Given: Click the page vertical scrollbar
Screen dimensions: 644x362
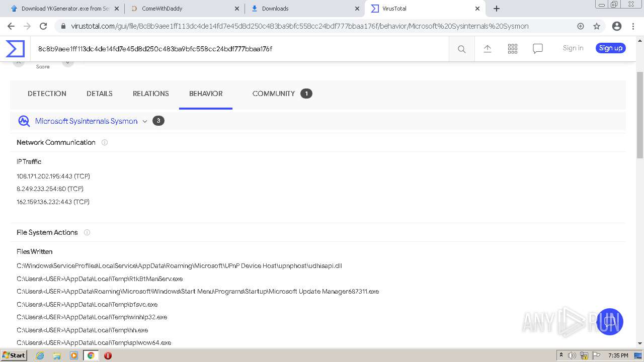Looking at the screenshot, I should point(640,115).
